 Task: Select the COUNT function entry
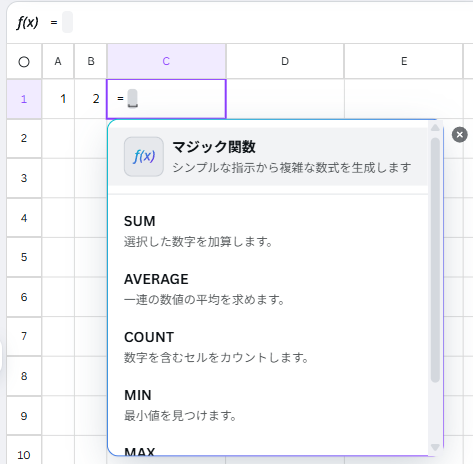pyautogui.click(x=268, y=347)
